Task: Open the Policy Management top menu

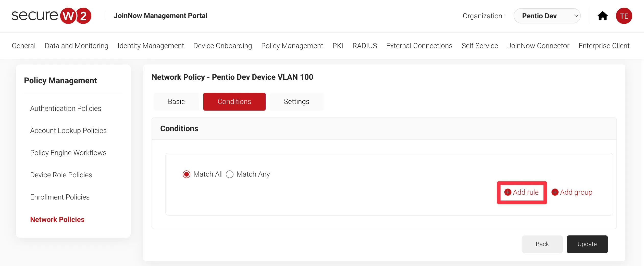Action: [292, 46]
